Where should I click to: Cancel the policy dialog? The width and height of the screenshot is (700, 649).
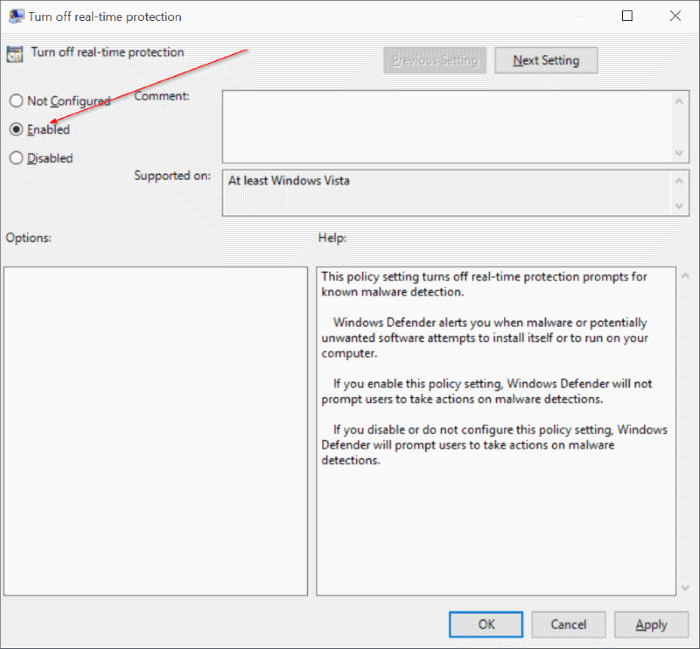(568, 624)
